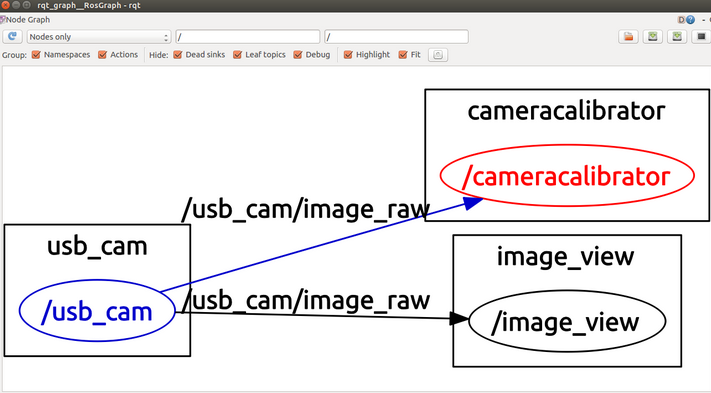711x393 pixels.
Task: Toggle the Fit checkbox
Action: 403,55
